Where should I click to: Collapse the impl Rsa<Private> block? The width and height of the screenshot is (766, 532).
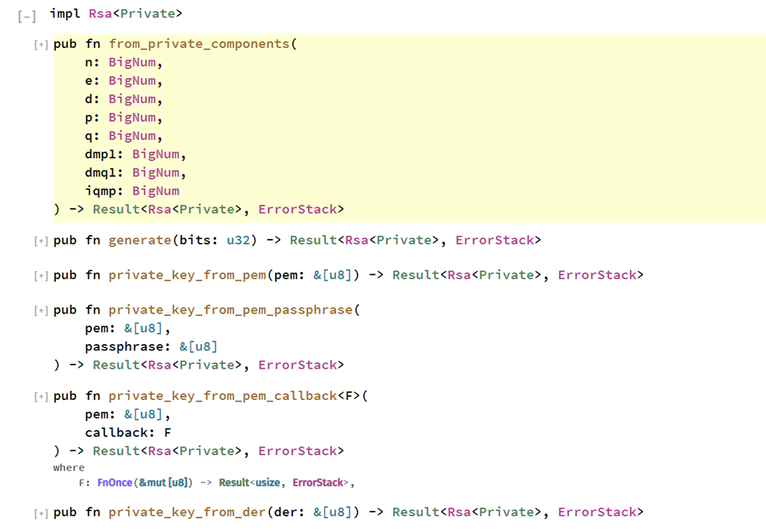(x=26, y=13)
